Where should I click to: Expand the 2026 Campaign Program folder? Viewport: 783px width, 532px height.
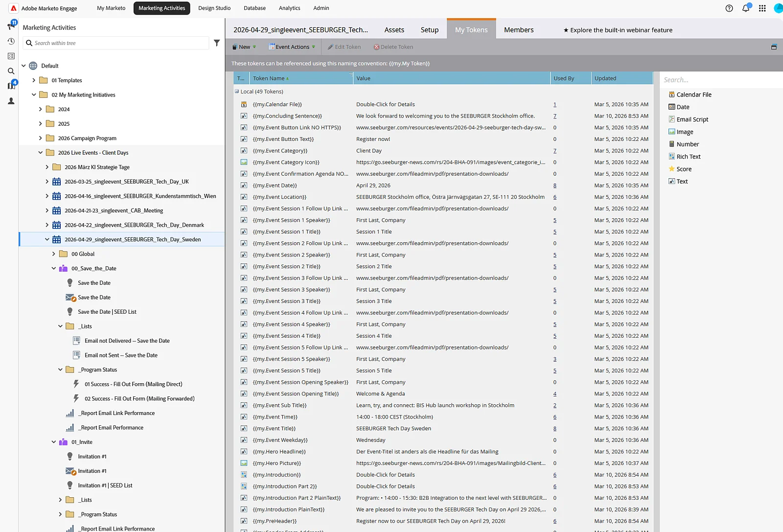point(41,138)
